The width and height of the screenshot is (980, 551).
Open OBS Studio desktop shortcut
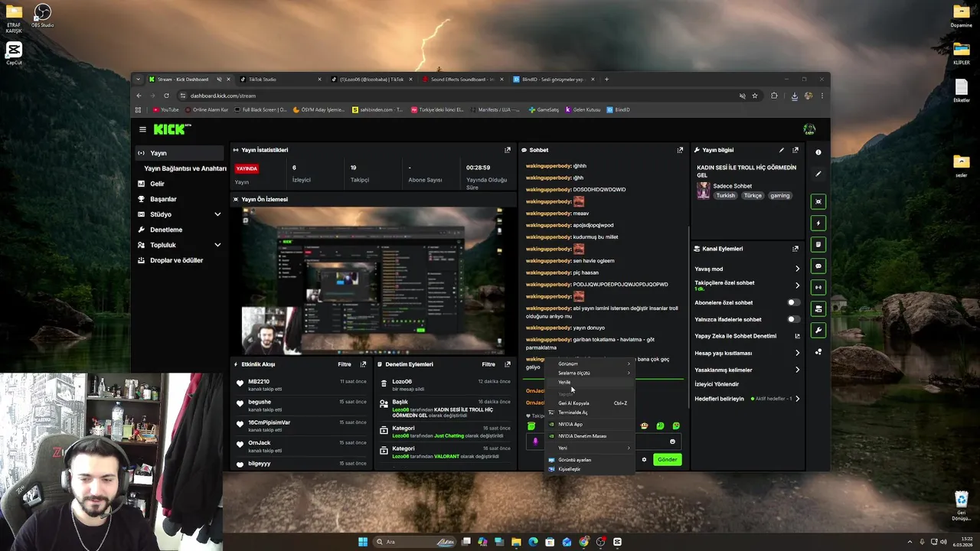pyautogui.click(x=43, y=15)
